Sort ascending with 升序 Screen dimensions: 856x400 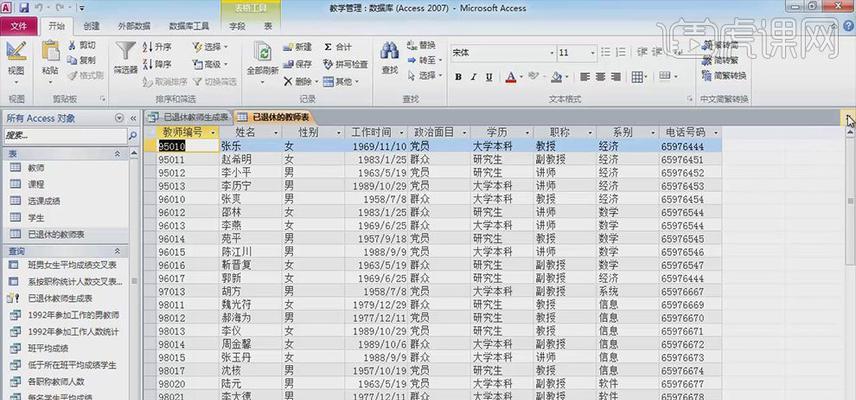click(157, 47)
